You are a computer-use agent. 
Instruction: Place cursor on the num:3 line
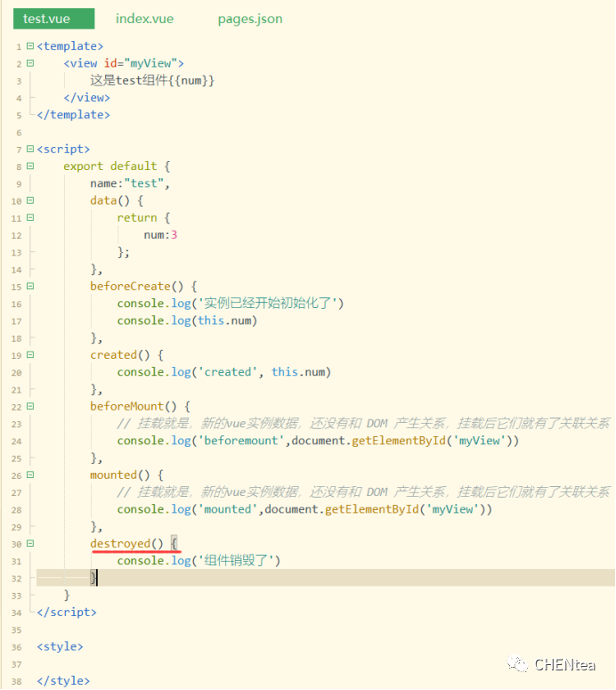tap(160, 235)
